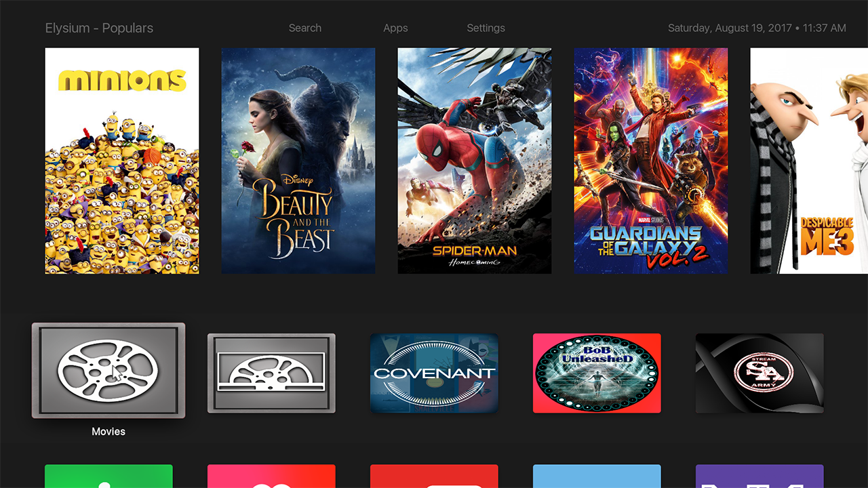Select the green app tile in bottom row
Screen dimensions: 868x488
point(108,476)
